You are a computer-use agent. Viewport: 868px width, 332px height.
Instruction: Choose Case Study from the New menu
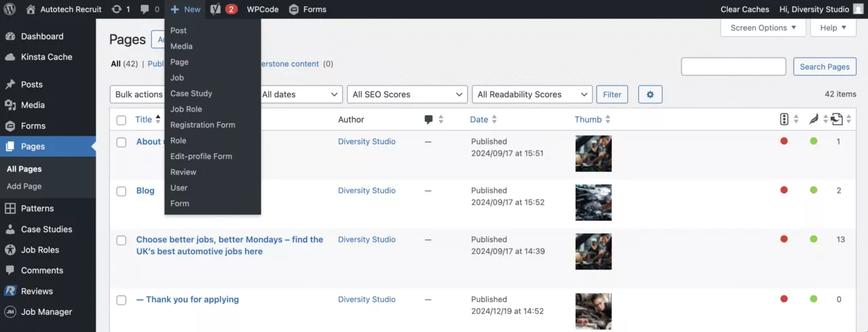point(191,94)
